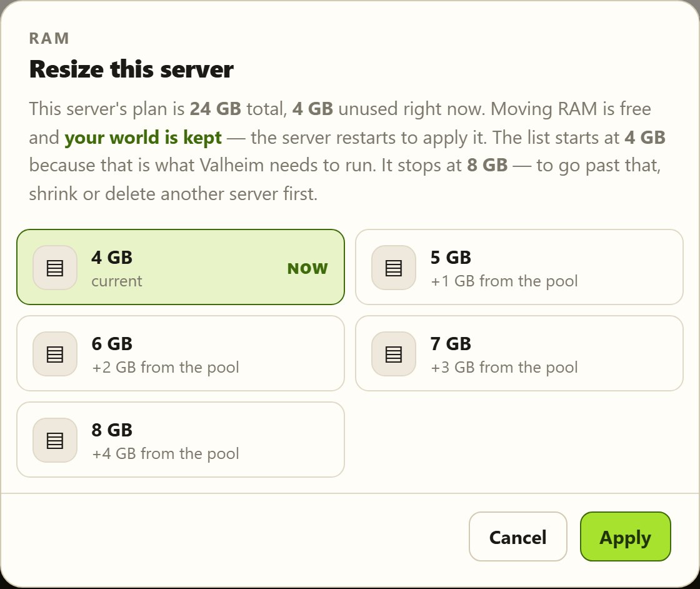The width and height of the screenshot is (700, 589).
Task: Click the '+4 GB from the pool' text
Action: (x=165, y=453)
